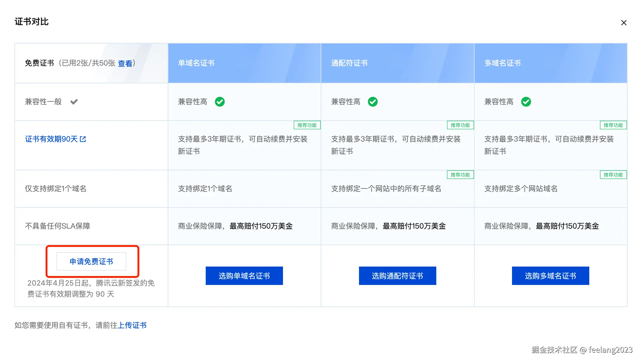Select the 单域名证书 column header
This screenshot has height=364, width=642.
coord(196,63)
